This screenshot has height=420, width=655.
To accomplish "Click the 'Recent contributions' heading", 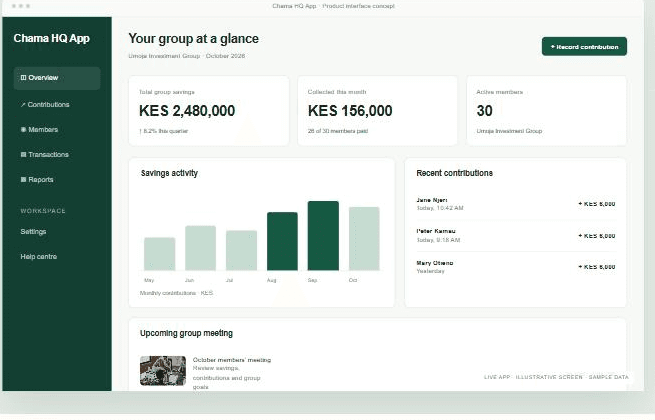I will 454,173.
